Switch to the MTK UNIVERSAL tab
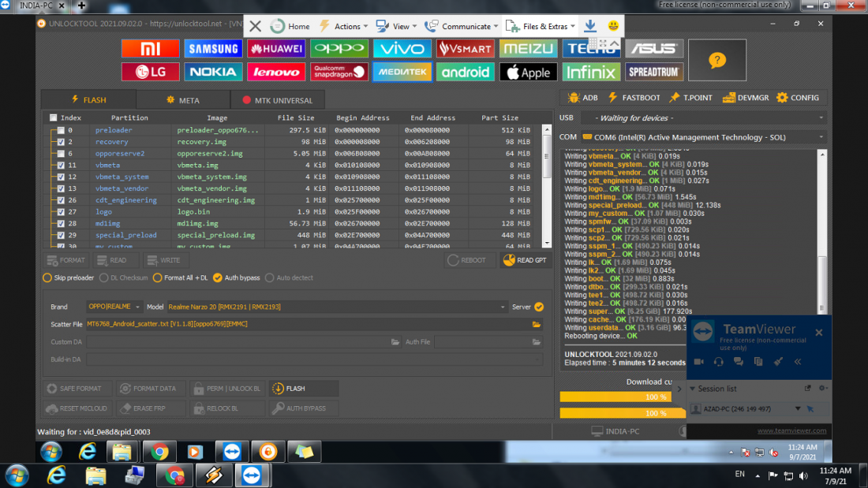This screenshot has width=868, height=488. pos(277,100)
